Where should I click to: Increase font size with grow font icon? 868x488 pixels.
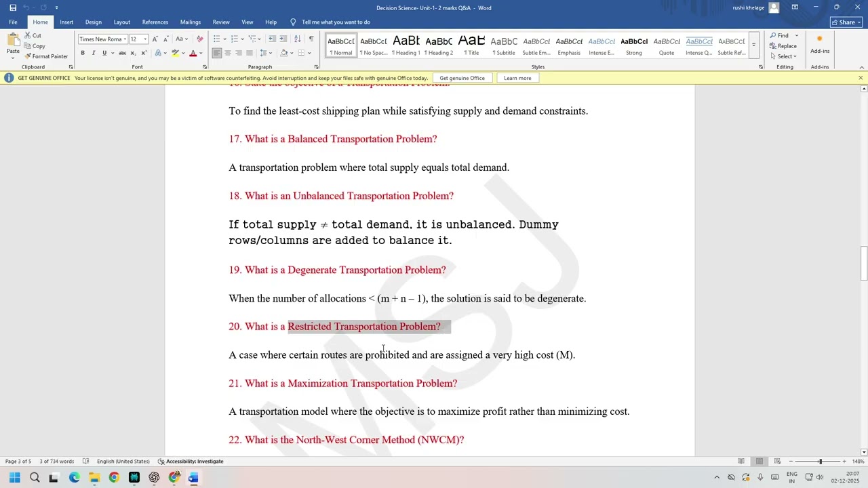[x=155, y=39]
